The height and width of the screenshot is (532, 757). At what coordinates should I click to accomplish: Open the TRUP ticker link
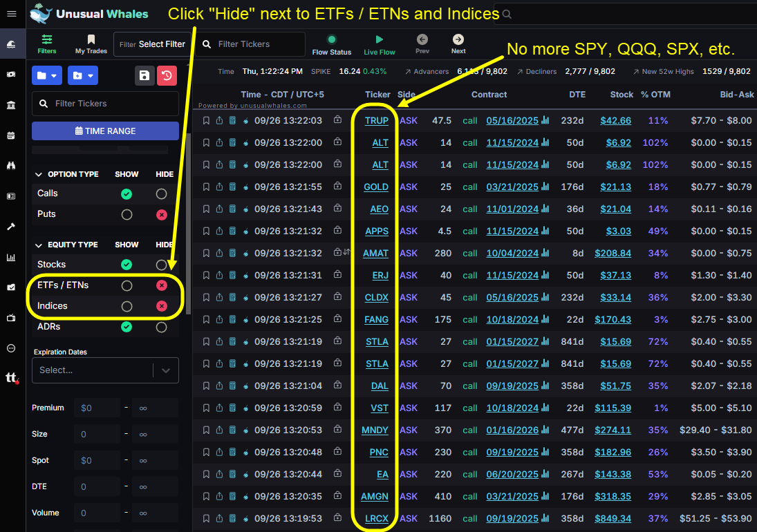pos(377,121)
